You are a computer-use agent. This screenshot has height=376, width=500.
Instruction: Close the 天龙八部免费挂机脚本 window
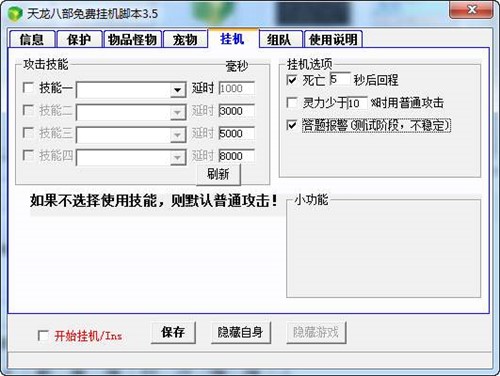[471, 10]
